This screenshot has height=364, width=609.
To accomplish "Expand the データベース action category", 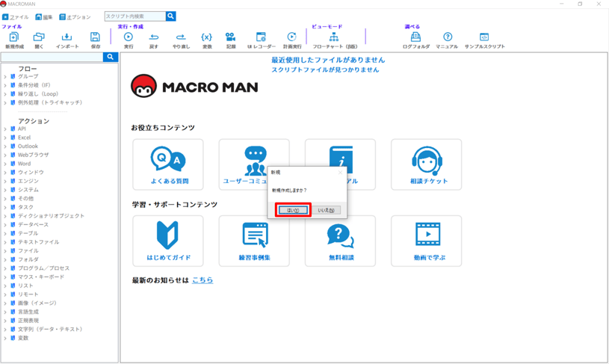I will 5,224.
